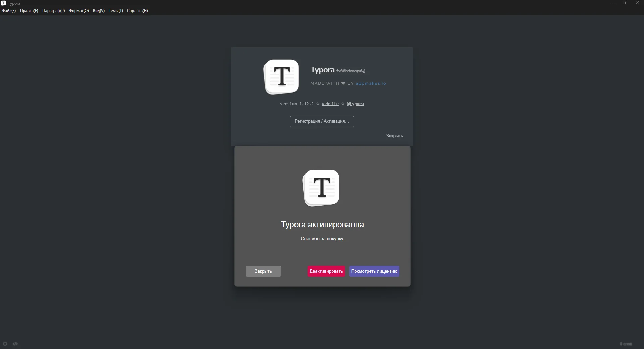Open the @typora link
Viewport: 644px width, 349px height.
[355, 104]
